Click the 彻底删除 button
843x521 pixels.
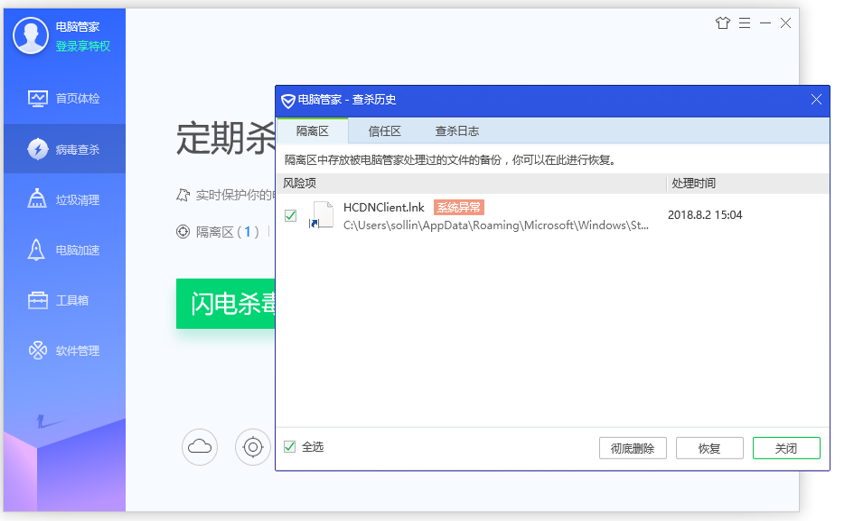[632, 448]
